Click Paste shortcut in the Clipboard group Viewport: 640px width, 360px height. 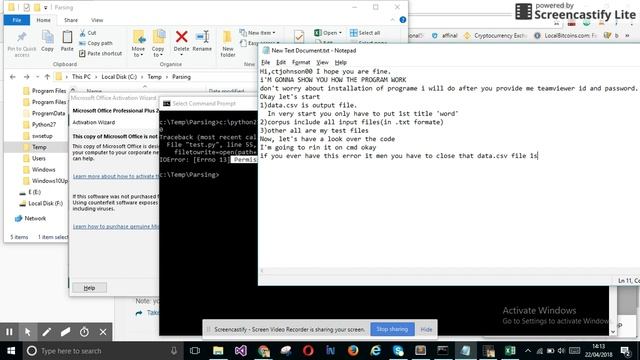tap(100, 53)
